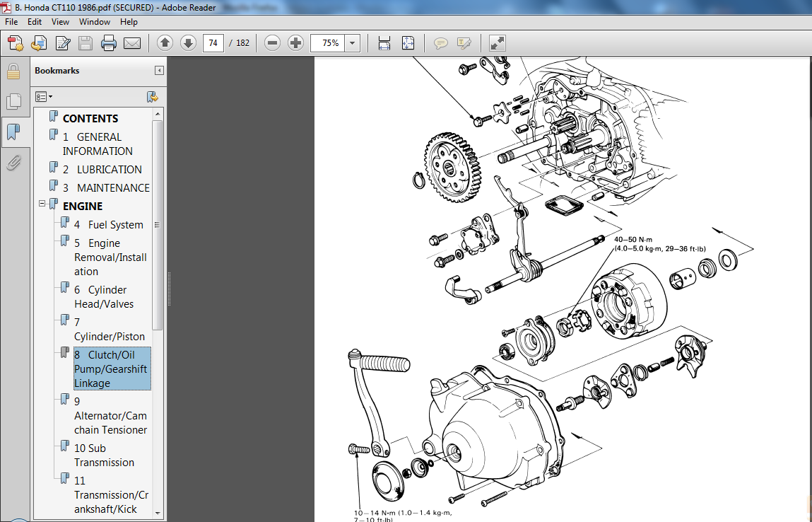Select the 2 LUBRICATION bookmark
The image size is (812, 522).
point(102,169)
